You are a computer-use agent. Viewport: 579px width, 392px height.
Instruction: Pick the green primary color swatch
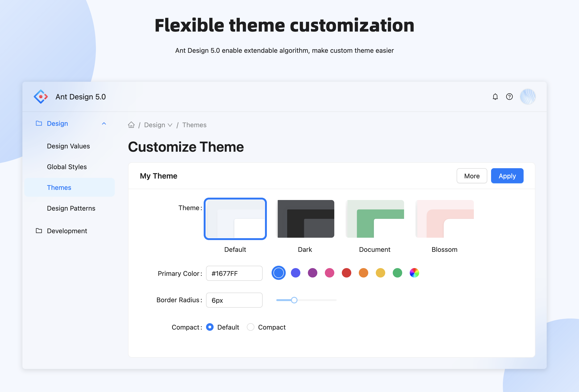(397, 273)
